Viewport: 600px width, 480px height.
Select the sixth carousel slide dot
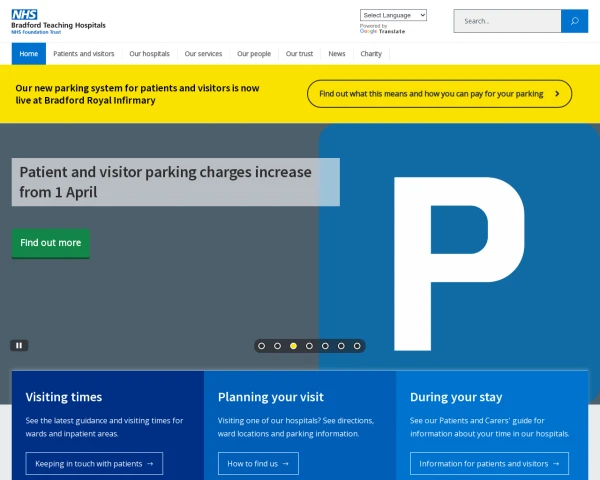click(x=341, y=346)
